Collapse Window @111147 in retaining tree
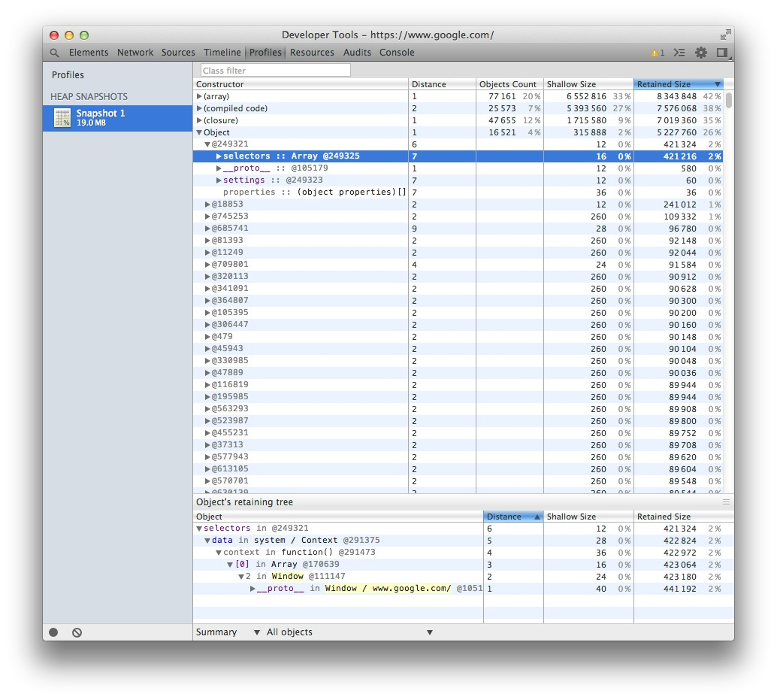The height and width of the screenshot is (700, 777). (x=240, y=577)
